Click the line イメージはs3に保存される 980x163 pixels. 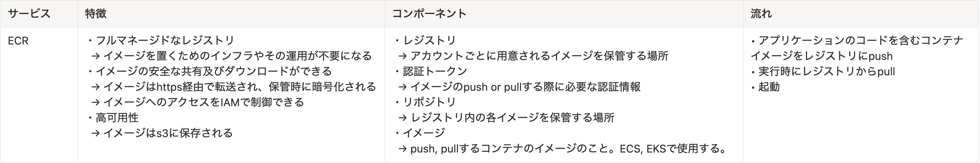pos(162,133)
